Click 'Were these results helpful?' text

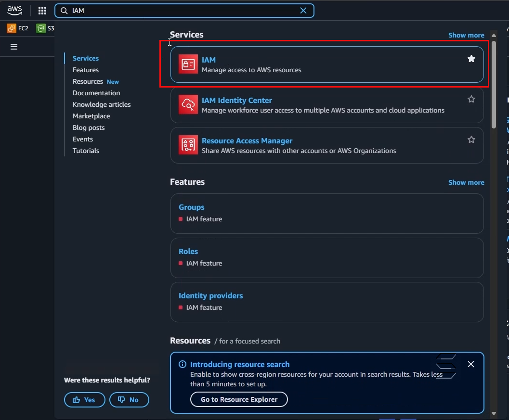pyautogui.click(x=107, y=380)
